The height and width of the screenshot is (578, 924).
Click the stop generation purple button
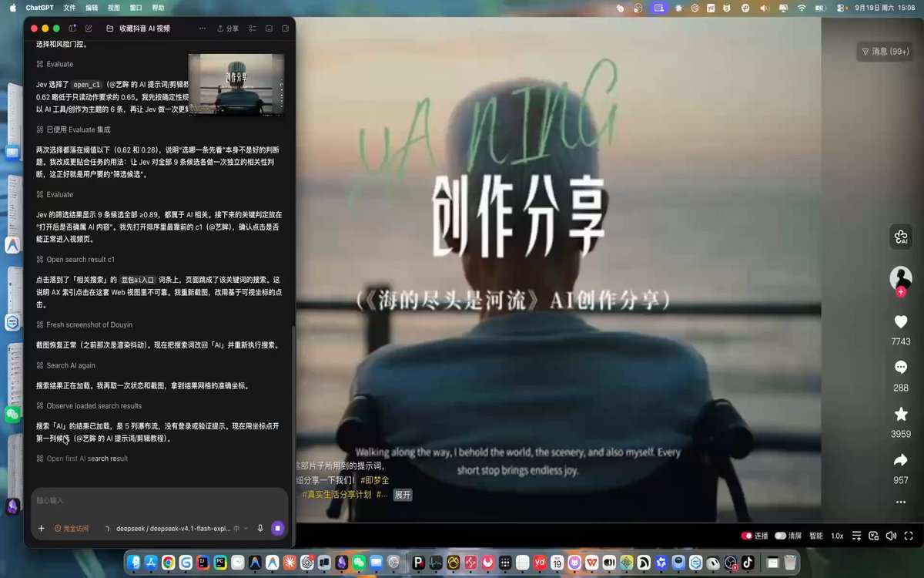pos(277,528)
